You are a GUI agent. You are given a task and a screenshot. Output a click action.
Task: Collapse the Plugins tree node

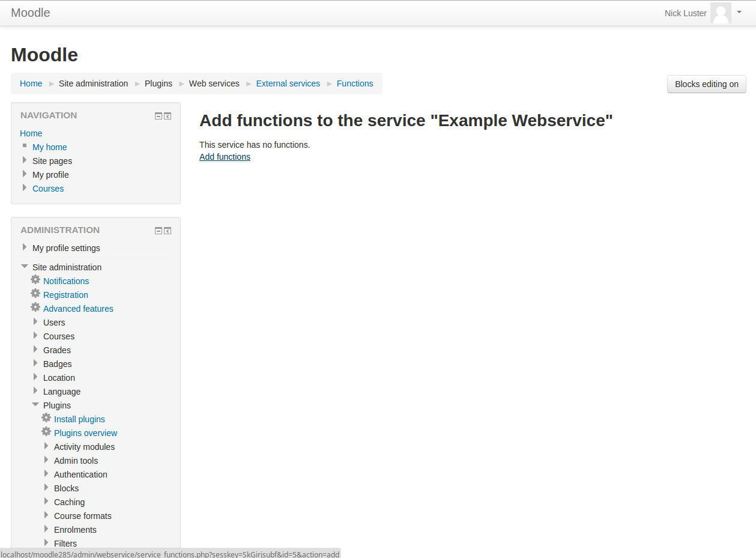35,405
